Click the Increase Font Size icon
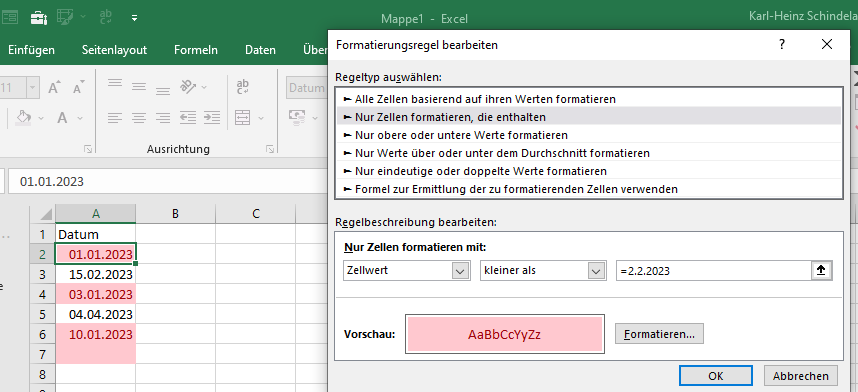 (54, 88)
